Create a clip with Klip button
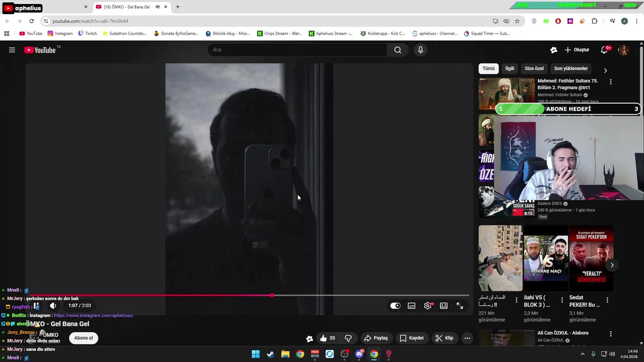Viewport: 644px width, 362px height. tap(444, 338)
